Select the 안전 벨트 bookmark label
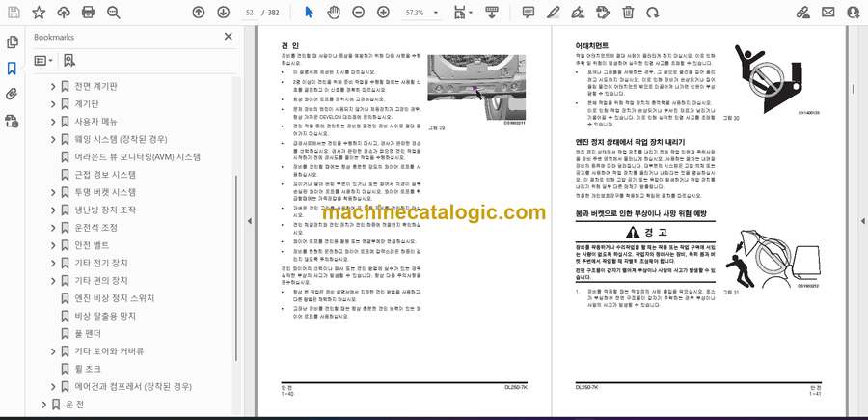The width and height of the screenshot is (868, 420). tap(92, 245)
